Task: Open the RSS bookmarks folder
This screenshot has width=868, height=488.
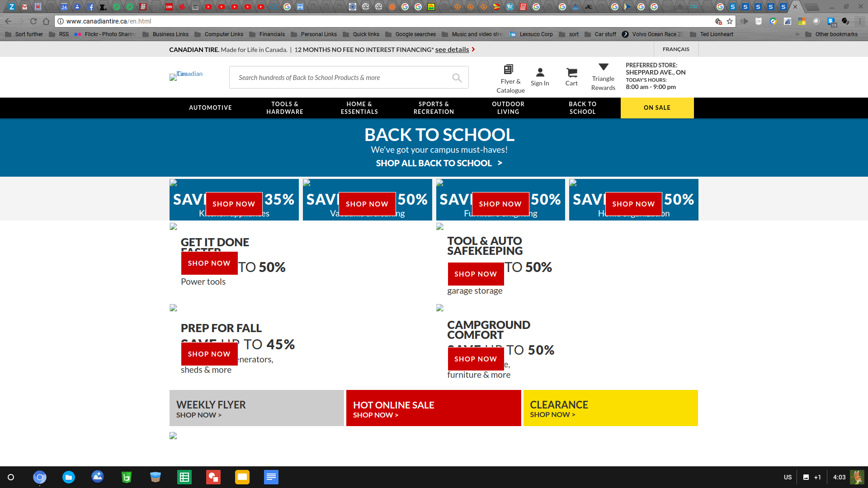Action: (59, 34)
